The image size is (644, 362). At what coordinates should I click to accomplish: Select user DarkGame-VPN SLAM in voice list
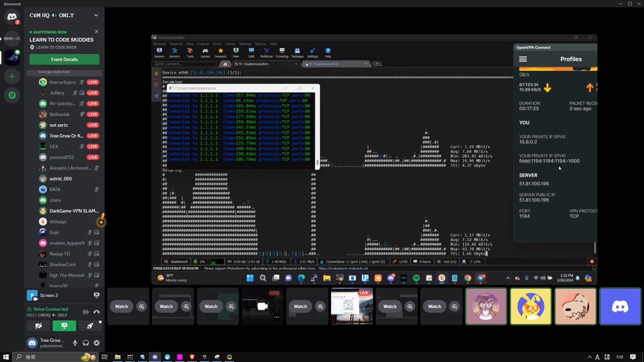(x=69, y=211)
